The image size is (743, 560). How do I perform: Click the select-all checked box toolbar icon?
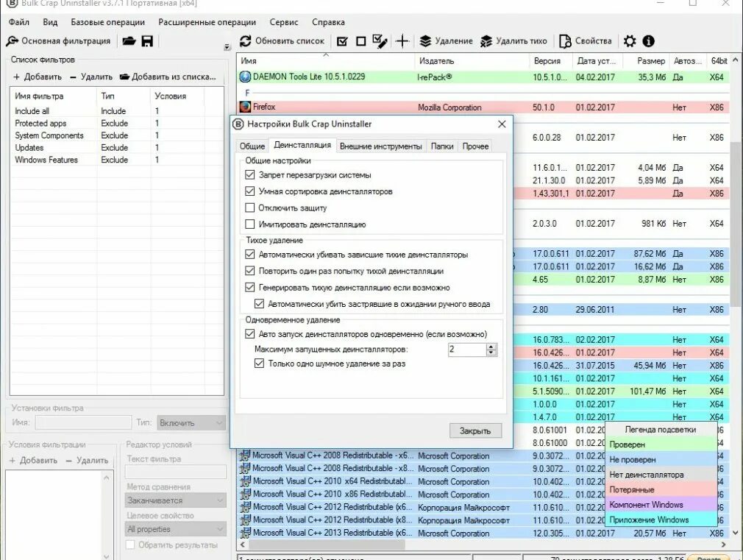(x=342, y=42)
